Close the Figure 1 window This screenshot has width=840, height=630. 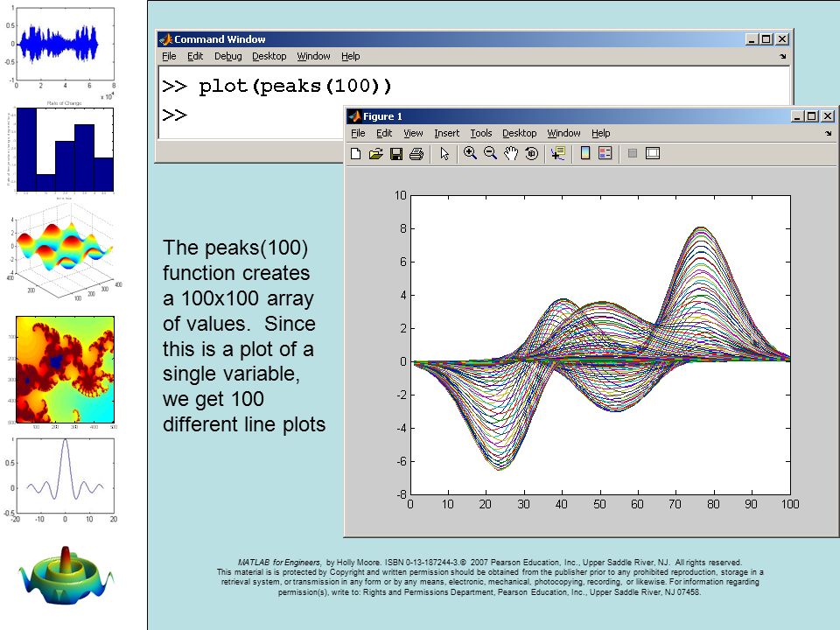click(x=828, y=115)
